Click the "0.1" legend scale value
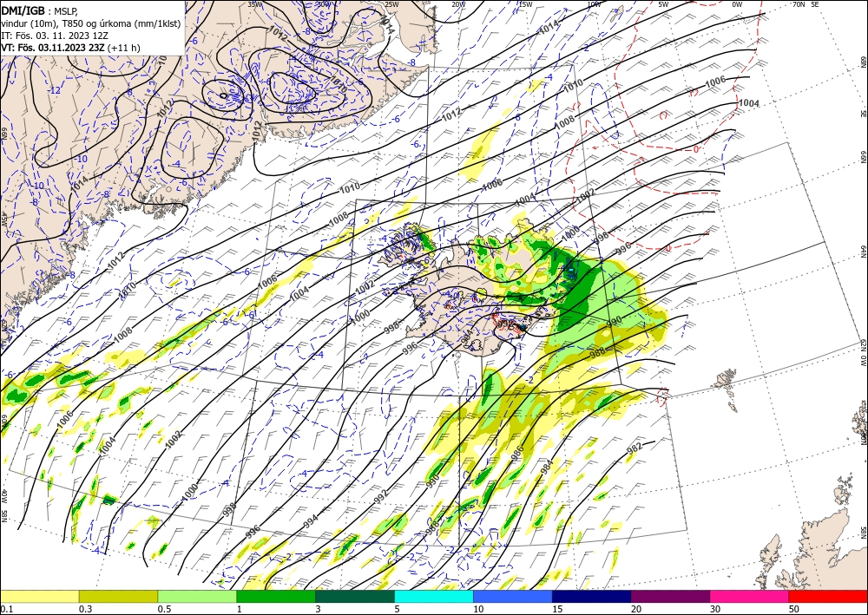This screenshot has width=868, height=615. (5, 609)
